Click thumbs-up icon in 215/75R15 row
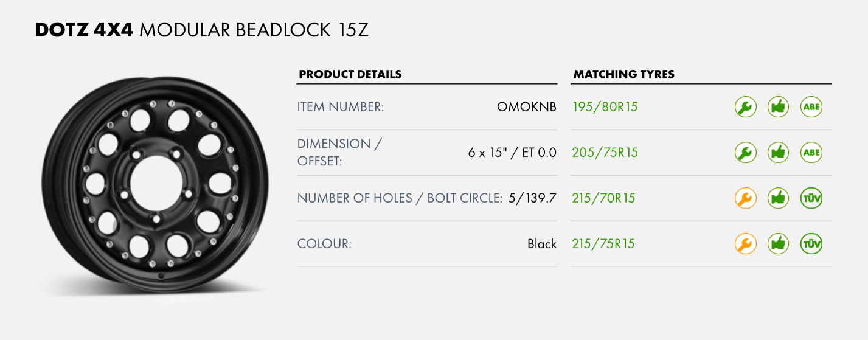 click(x=779, y=244)
